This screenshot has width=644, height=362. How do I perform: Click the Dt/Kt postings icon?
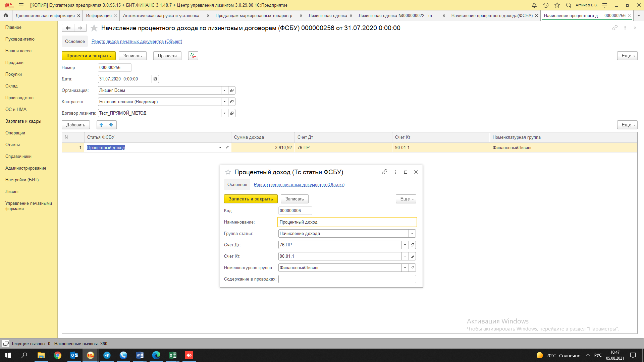coord(193,56)
